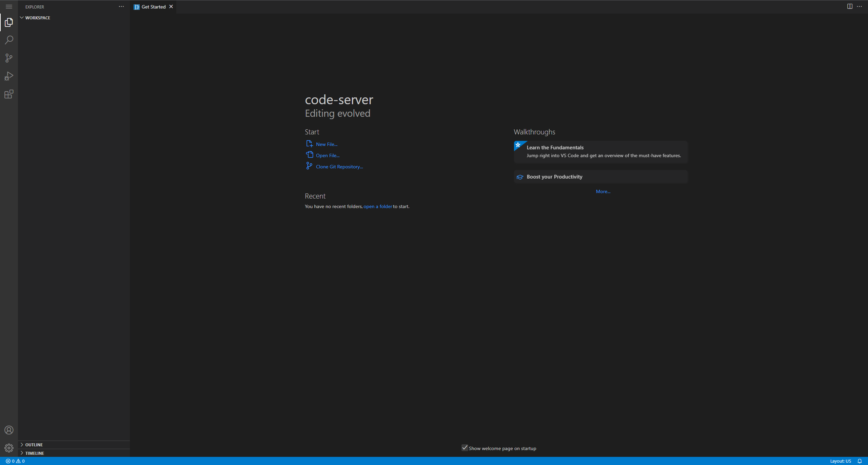Open the Manage gear menu
Image resolution: width=868 pixels, height=465 pixels.
pos(9,448)
